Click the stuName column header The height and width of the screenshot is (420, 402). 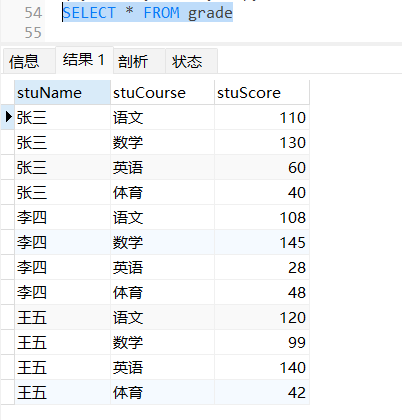[x=62, y=93]
